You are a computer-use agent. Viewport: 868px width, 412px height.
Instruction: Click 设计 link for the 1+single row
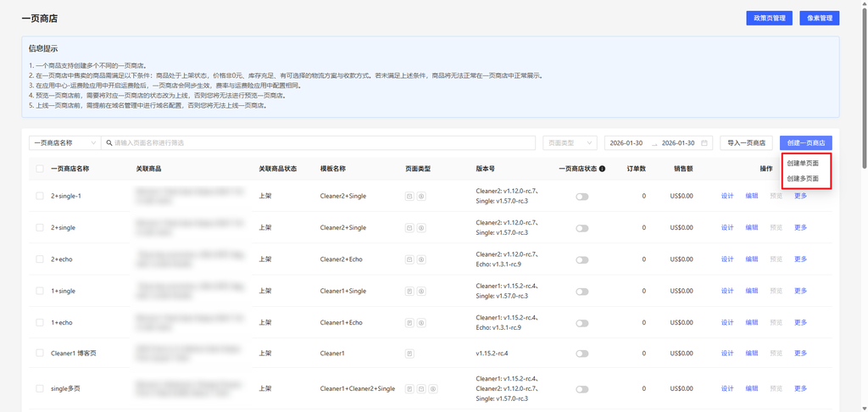click(x=726, y=292)
